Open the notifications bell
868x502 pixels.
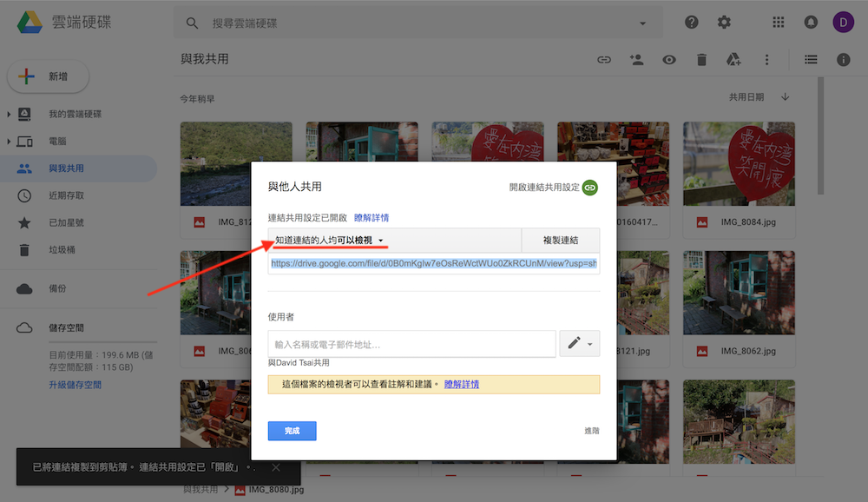pyautogui.click(x=811, y=22)
